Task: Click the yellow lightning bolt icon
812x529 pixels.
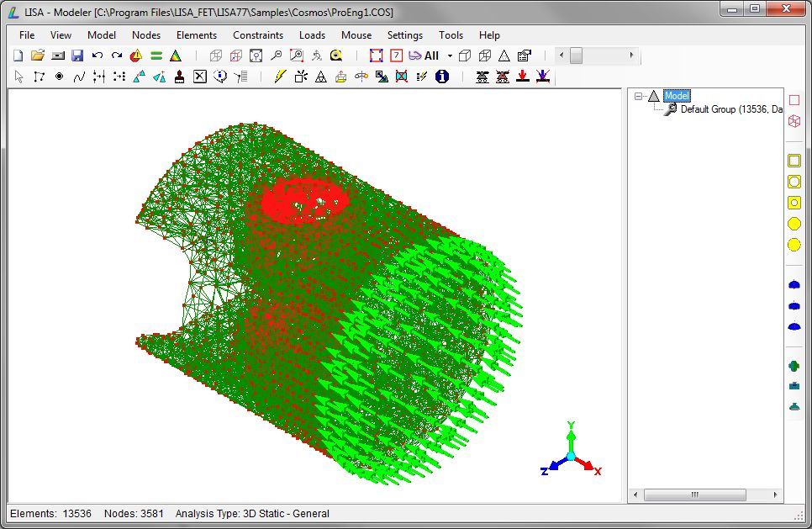Action: click(280, 77)
